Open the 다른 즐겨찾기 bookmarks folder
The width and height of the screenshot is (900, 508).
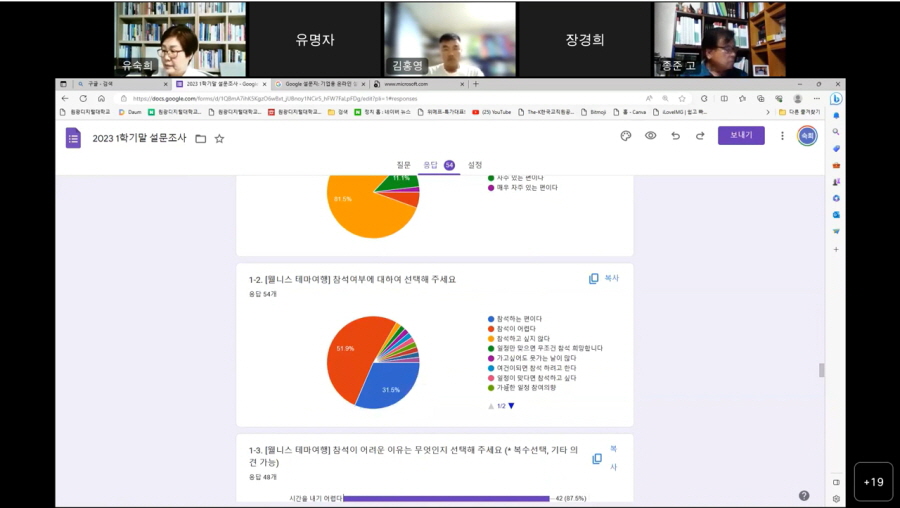click(800, 113)
